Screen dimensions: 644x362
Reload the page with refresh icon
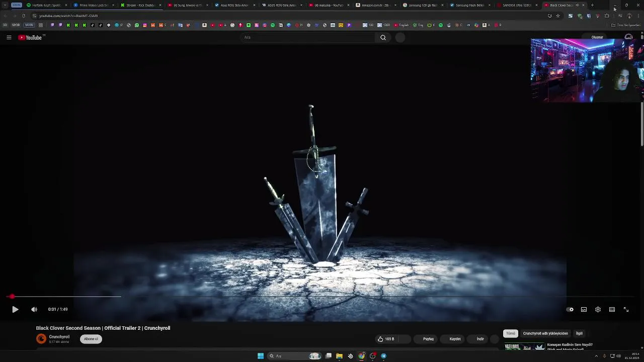23,16
